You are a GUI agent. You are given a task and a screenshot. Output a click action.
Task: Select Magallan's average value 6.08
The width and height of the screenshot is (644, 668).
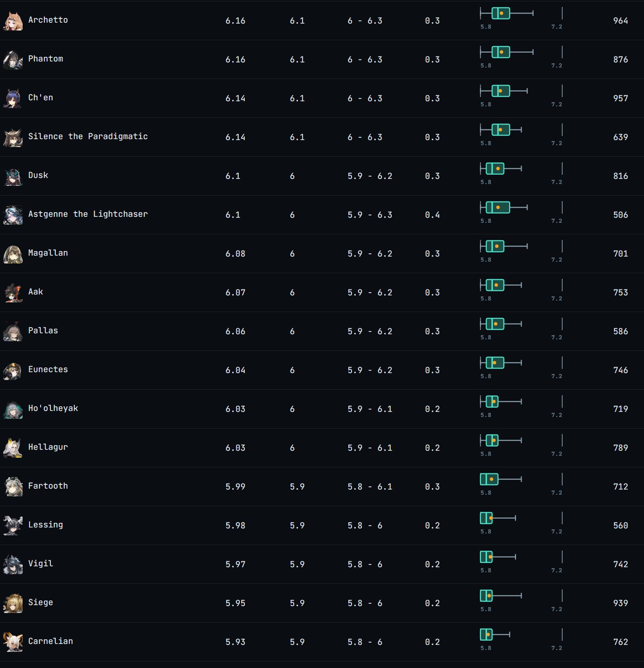click(235, 254)
